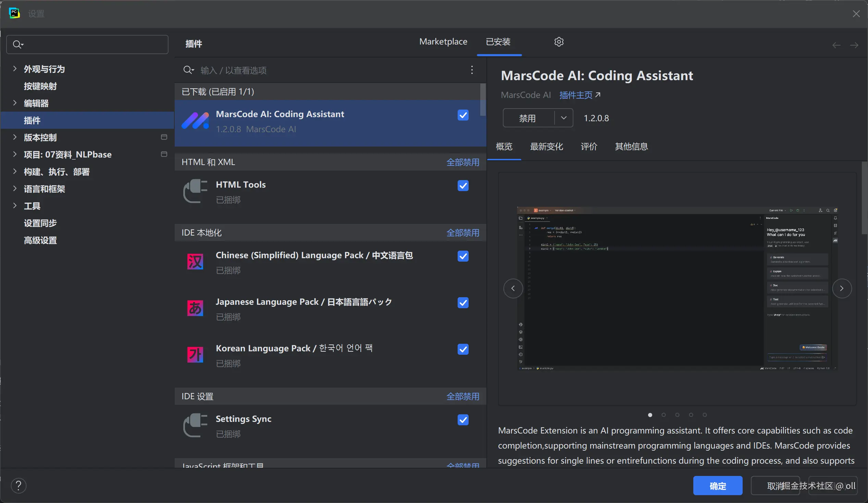Screen dimensions: 868x503
Task: Disable the Settings Sync plugin checkbox
Action: click(x=463, y=420)
